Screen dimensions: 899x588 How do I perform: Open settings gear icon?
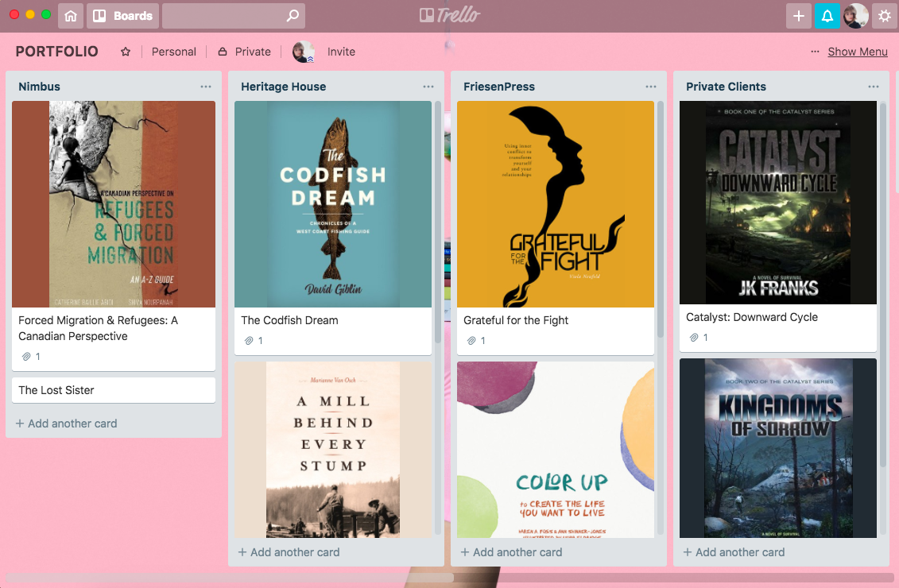coord(885,16)
